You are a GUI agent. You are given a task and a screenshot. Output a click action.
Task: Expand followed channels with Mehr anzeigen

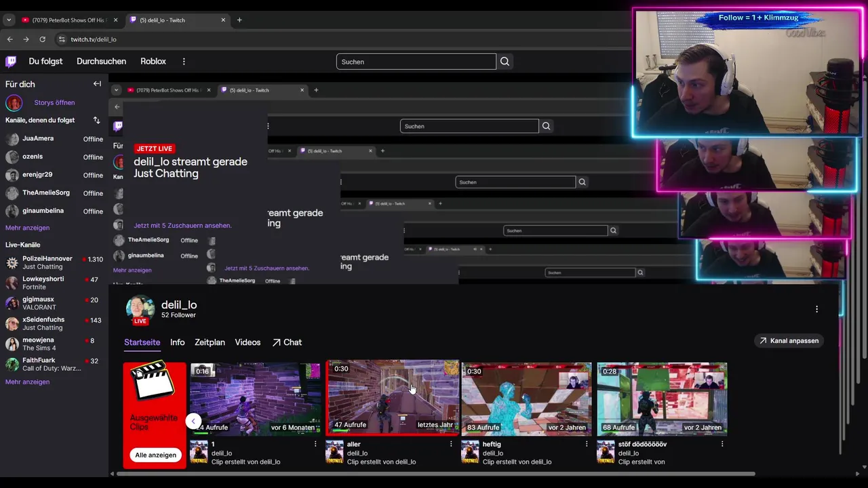(27, 228)
